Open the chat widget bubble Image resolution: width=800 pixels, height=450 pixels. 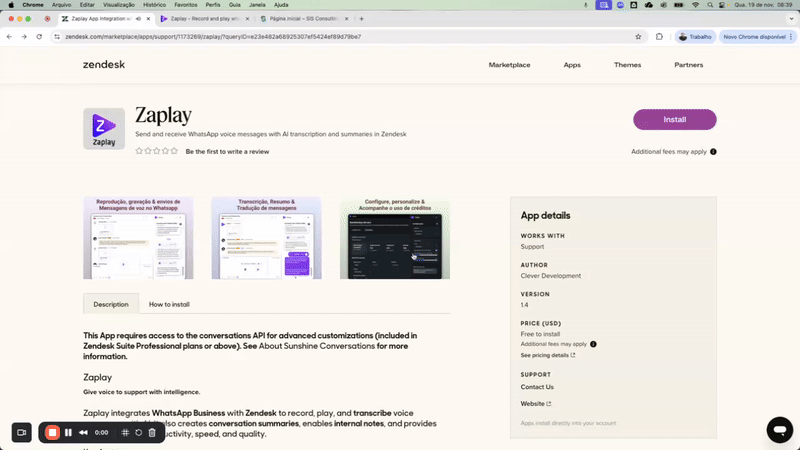click(779, 429)
